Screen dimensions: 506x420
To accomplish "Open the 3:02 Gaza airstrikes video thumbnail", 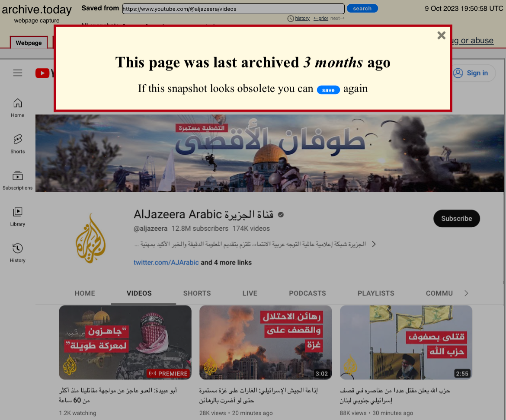I will [x=265, y=342].
